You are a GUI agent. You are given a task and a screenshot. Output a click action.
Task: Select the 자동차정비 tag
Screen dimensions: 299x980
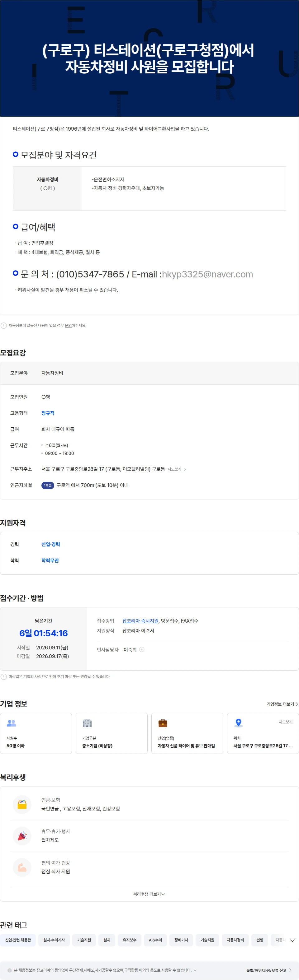pyautogui.click(x=235, y=940)
